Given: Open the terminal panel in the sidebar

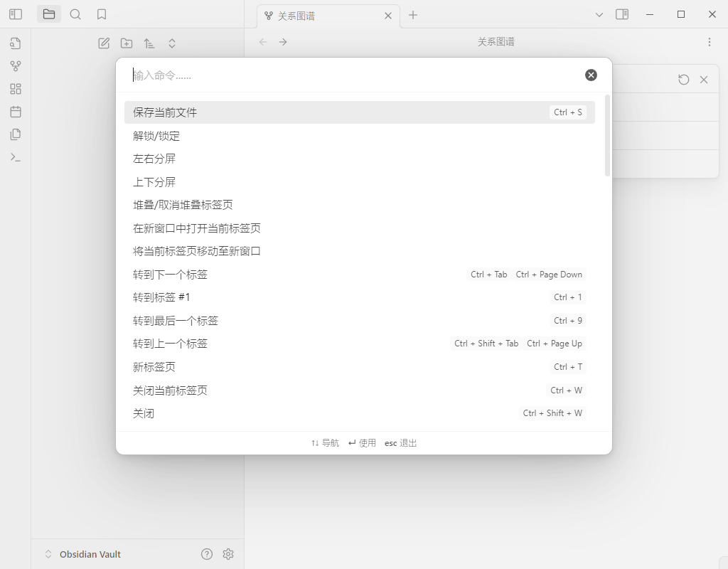Looking at the screenshot, I should point(16,157).
